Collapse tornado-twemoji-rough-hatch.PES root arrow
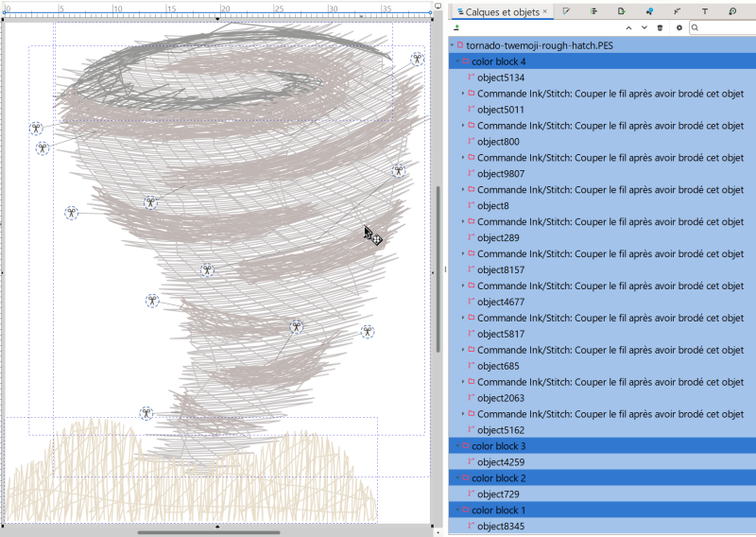Image resolution: width=756 pixels, height=537 pixels. point(452,45)
